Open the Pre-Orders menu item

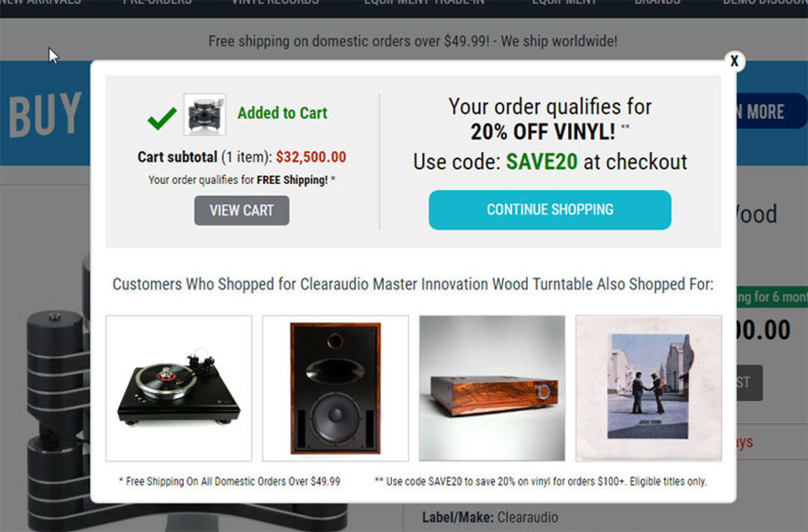pos(157,2)
